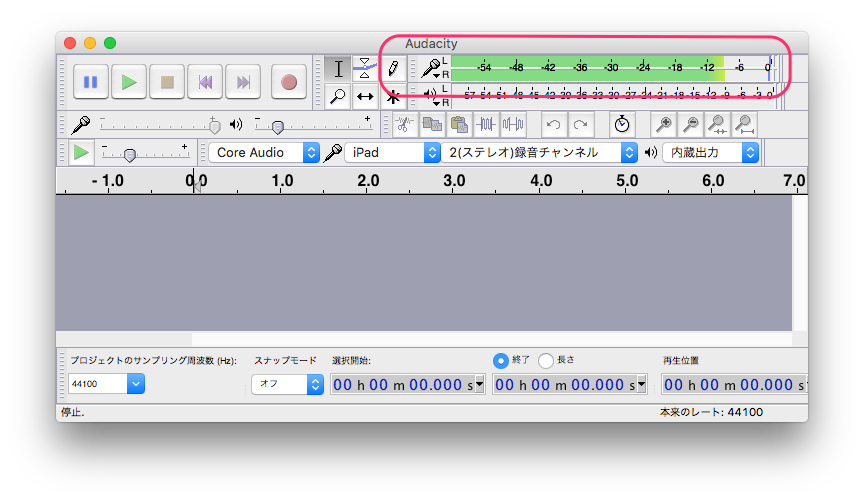Image resolution: width=864 pixels, height=502 pixels.
Task: Select the 長さ radio button
Action: point(546,360)
